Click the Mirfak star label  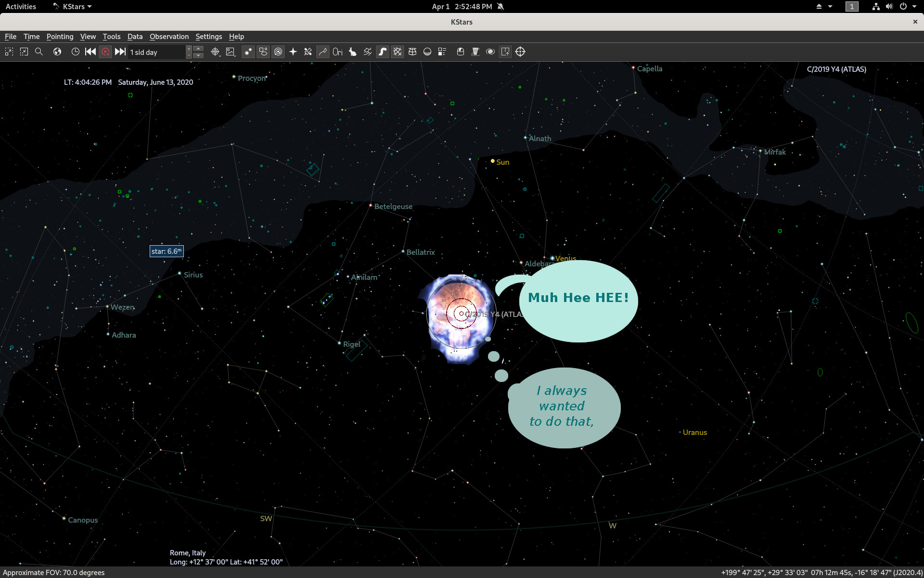point(775,152)
